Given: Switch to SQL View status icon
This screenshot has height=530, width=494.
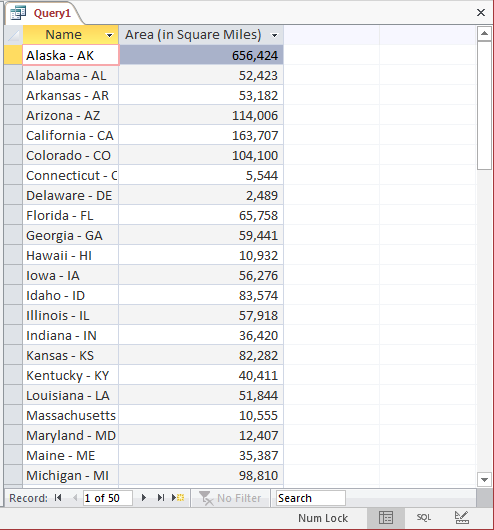Looking at the screenshot, I should (424, 517).
